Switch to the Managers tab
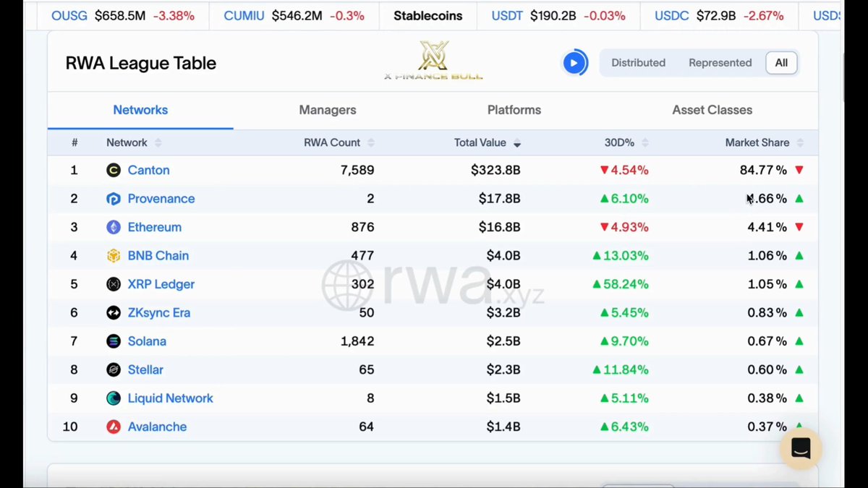Screen dimensions: 868x488 coord(328,110)
